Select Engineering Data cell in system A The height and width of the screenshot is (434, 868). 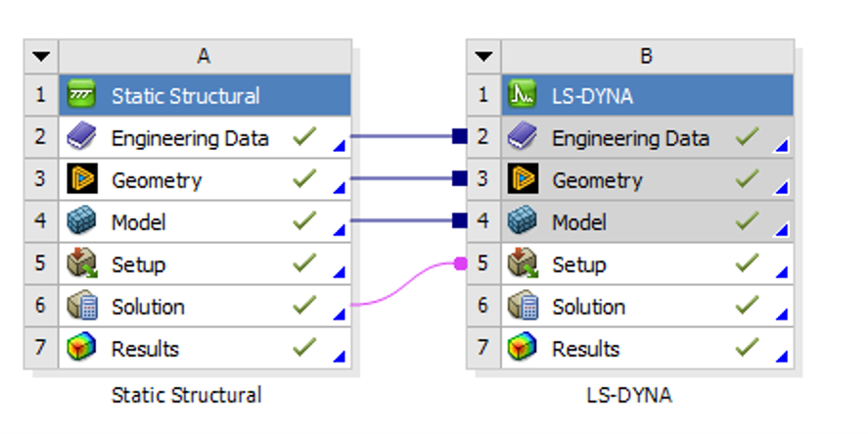[205, 137]
